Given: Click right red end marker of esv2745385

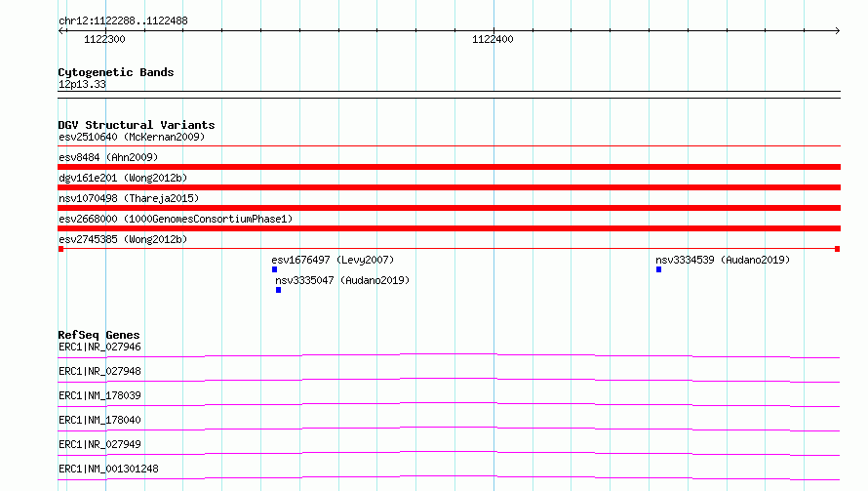Looking at the screenshot, I should [838, 249].
